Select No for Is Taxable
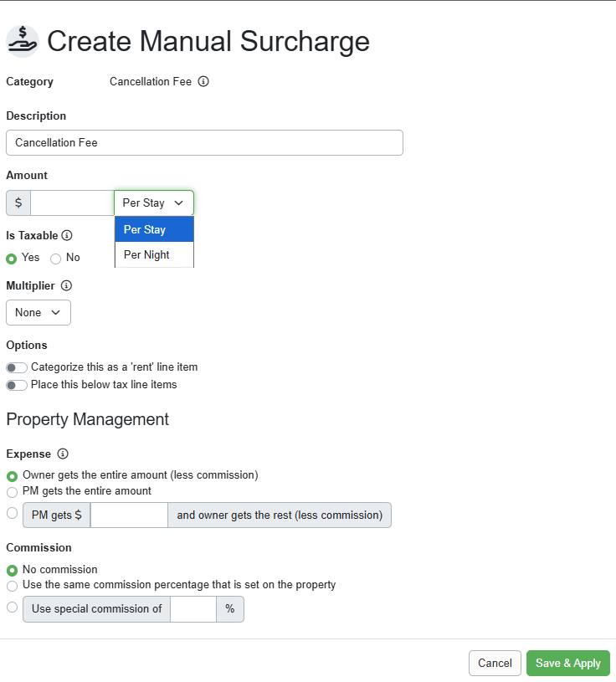 pos(56,259)
